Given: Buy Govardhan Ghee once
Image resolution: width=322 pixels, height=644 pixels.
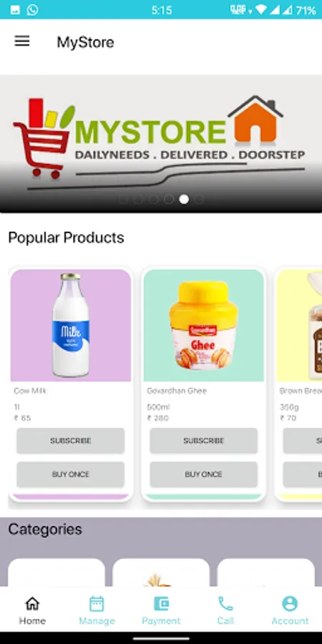Looking at the screenshot, I should 204,474.
